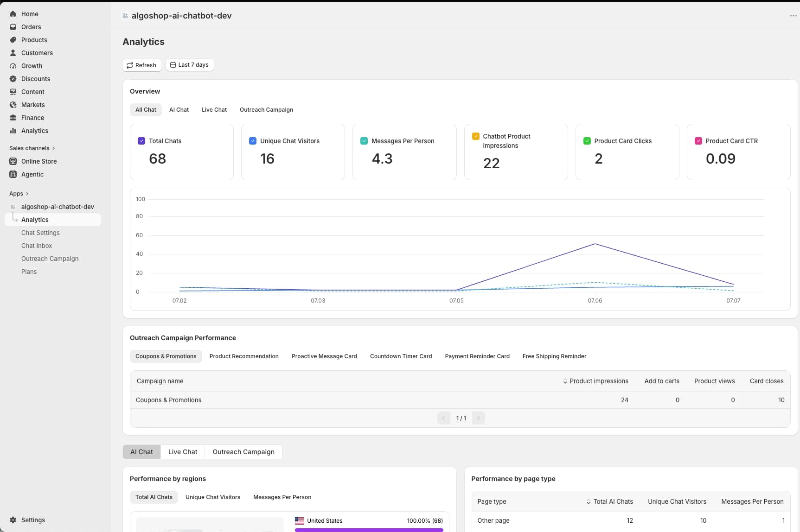The width and height of the screenshot is (800, 532).
Task: Click the app icon beside page title
Action: point(125,16)
